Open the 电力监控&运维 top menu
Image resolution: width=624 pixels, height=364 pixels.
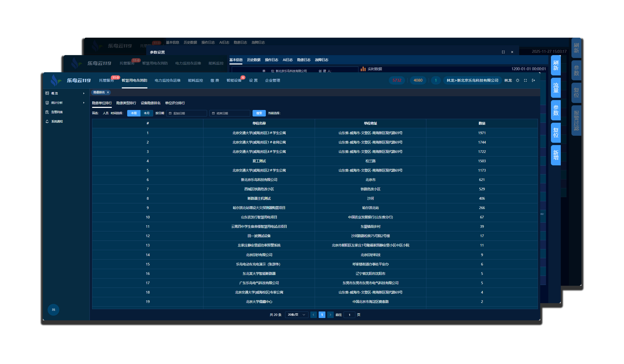(x=168, y=80)
